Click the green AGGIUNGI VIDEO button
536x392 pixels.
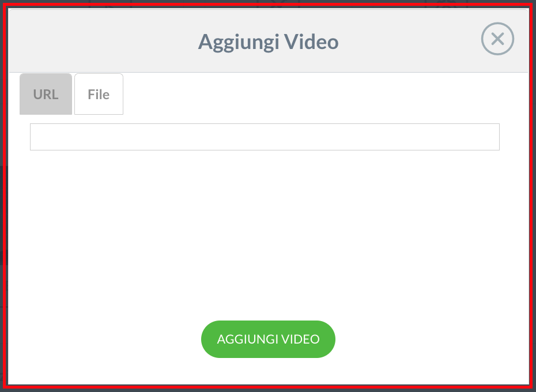click(x=268, y=339)
